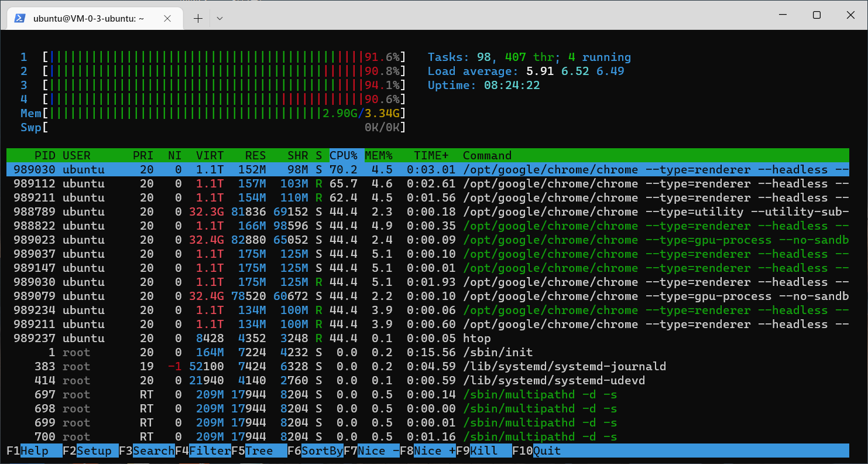Screen dimensions: 868x464
Task: Click the 62.4 CPU percentage value
Action: (x=344, y=197)
